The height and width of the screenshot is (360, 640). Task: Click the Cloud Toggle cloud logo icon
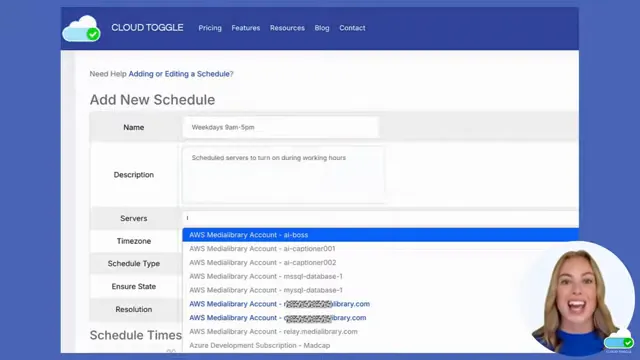pos(82,29)
